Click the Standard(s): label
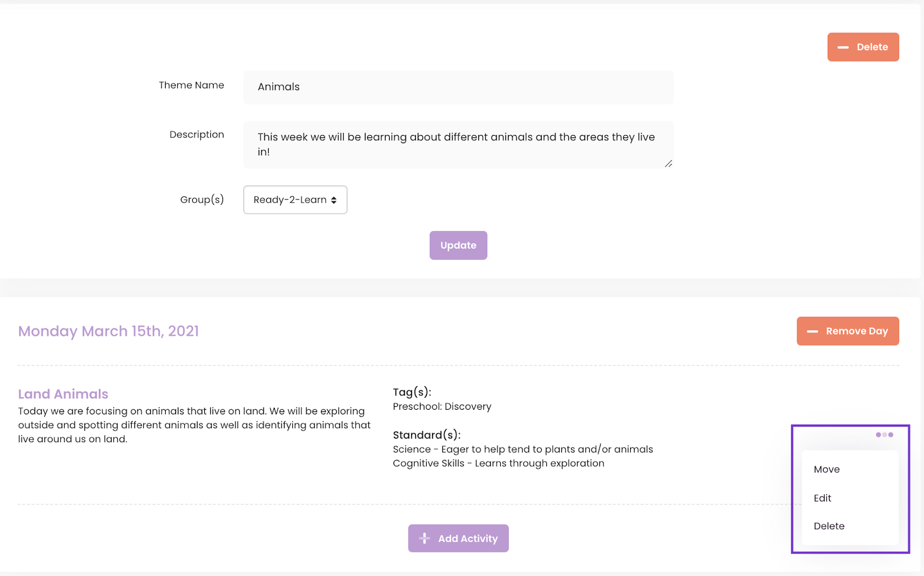Screen dimensions: 924x576 [x=426, y=435]
